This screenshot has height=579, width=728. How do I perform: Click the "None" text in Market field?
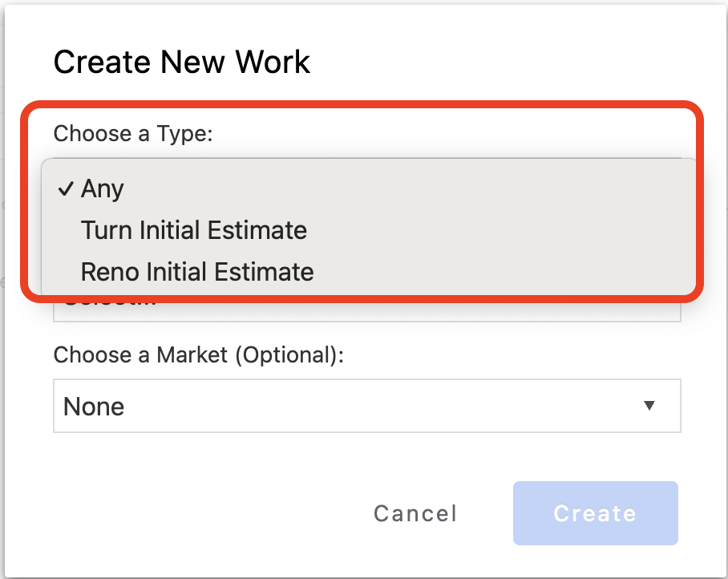coord(94,407)
